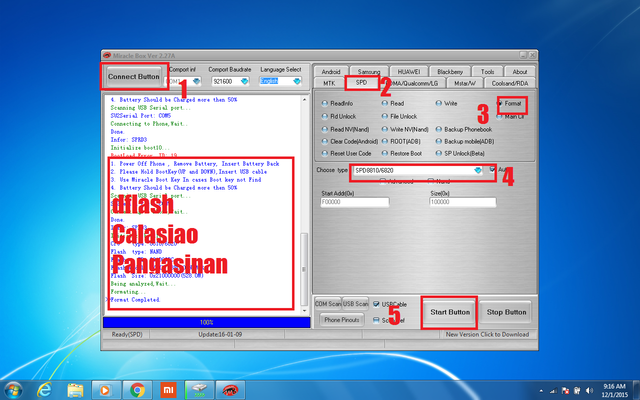Image resolution: width=640 pixels, height=400 pixels.
Task: Choose the Format radio option
Action: pyautogui.click(x=510, y=104)
